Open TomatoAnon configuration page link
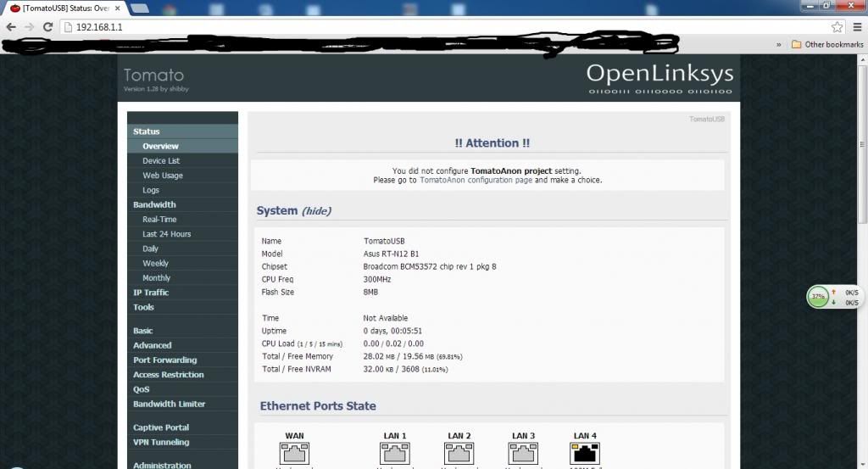Image resolution: width=868 pixels, height=469 pixels. [476, 180]
